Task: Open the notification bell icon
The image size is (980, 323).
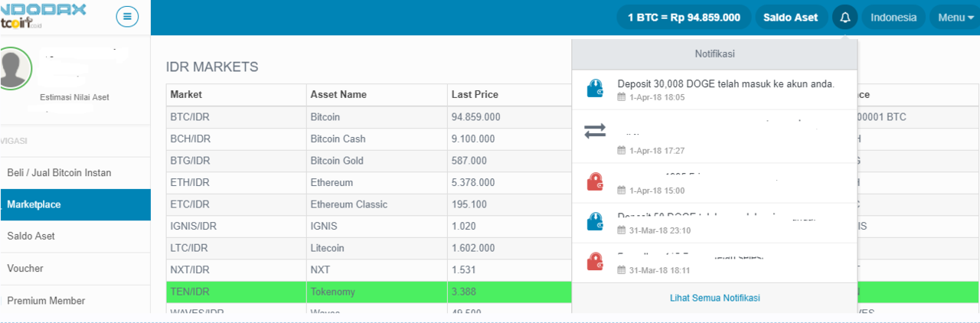Action: click(x=845, y=18)
